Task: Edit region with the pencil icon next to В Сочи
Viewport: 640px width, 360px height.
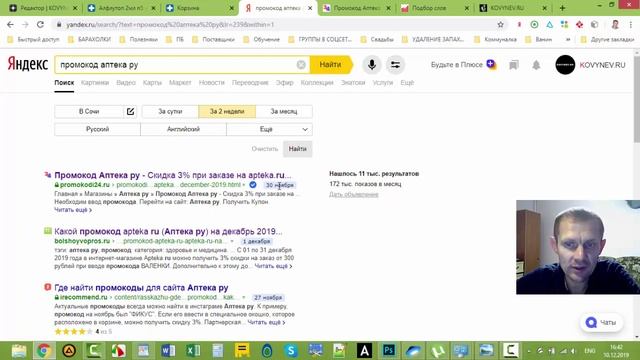Action: pos(130,111)
